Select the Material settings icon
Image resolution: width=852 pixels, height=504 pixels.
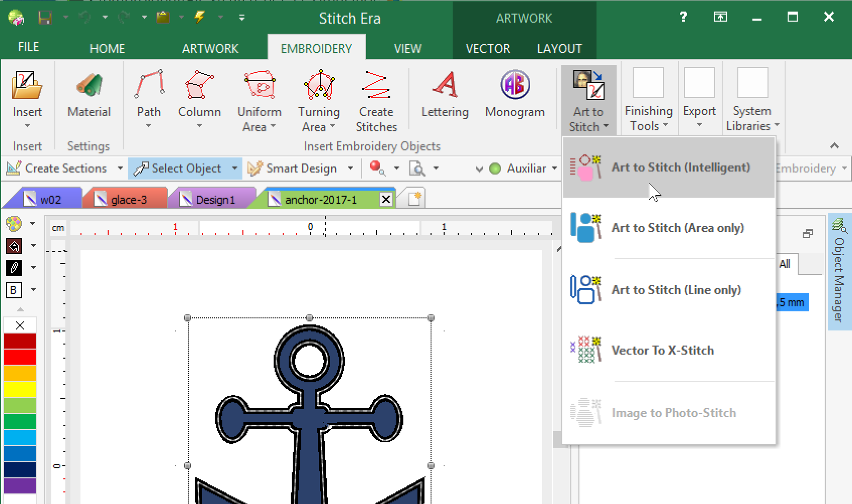pos(89,86)
